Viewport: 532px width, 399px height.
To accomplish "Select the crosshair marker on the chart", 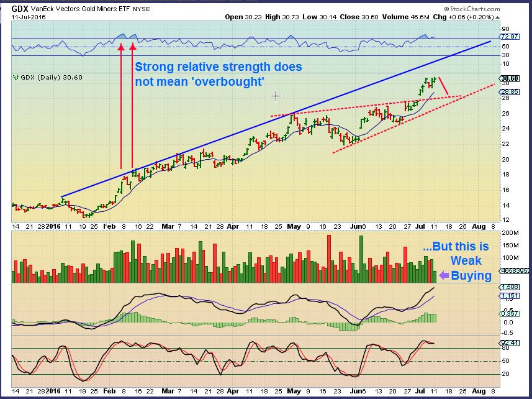I will (x=276, y=96).
